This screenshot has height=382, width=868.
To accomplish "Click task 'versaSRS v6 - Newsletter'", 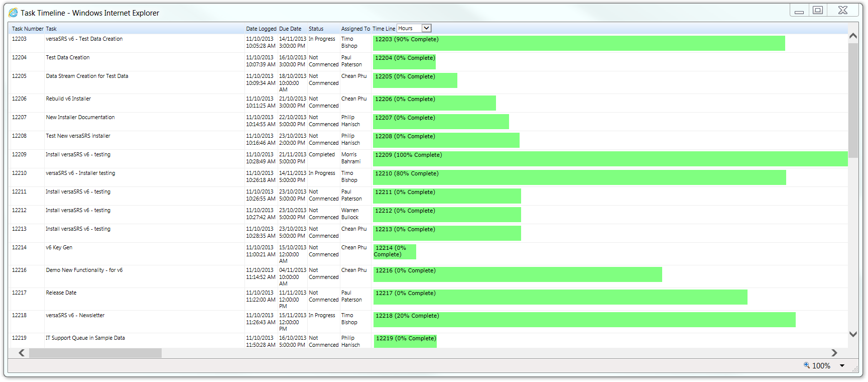I will point(75,315).
